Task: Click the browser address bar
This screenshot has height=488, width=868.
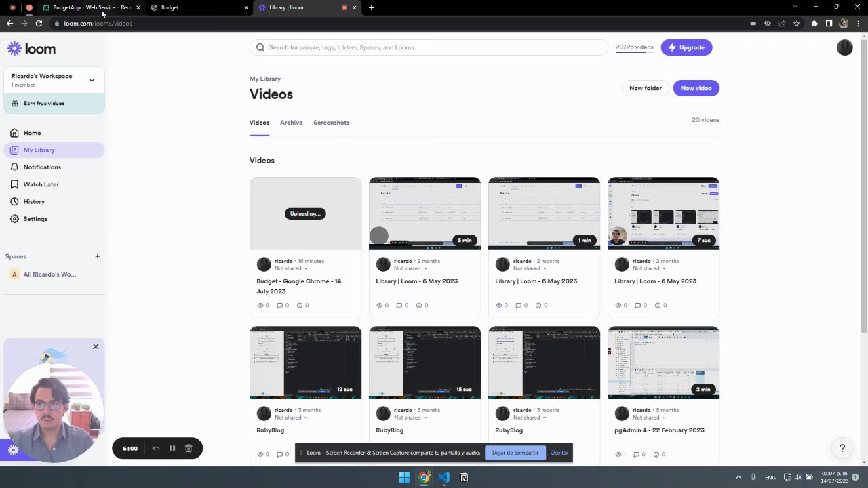Action: tap(400, 23)
